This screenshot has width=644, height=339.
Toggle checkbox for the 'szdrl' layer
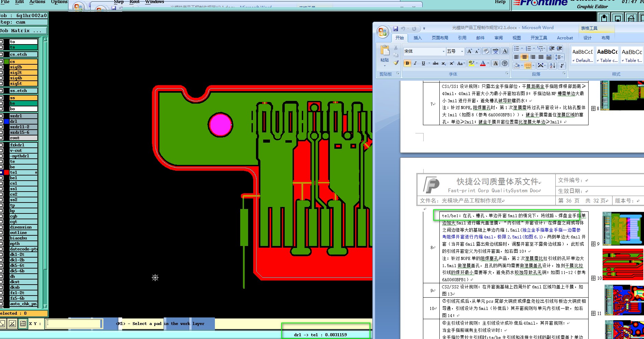click(x=2, y=116)
